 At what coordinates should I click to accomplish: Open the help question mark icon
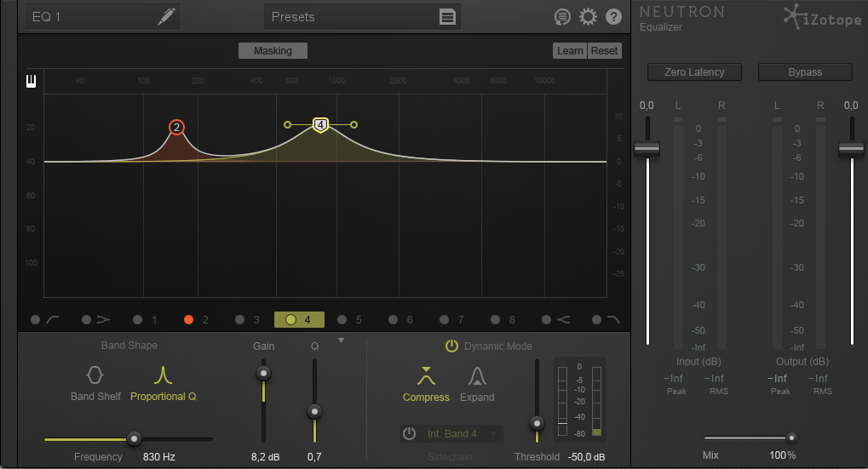pyautogui.click(x=613, y=16)
